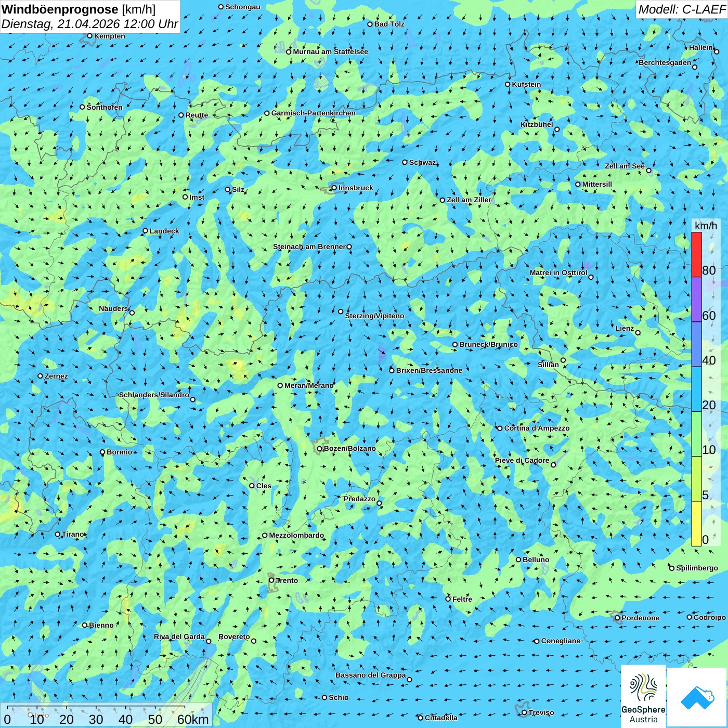This screenshot has height=728, width=728.
Task: Click the Bozen/Bolzano city marker
Action: tap(320, 449)
